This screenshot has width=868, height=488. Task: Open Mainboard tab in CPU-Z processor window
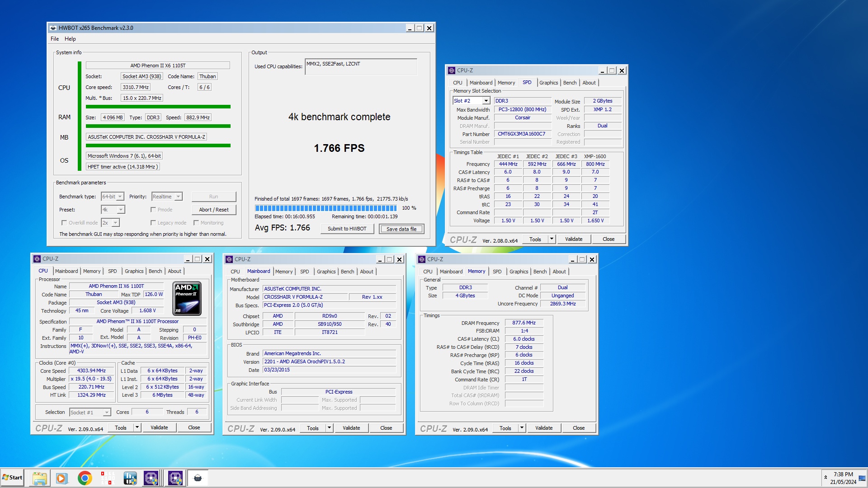pyautogui.click(x=66, y=271)
